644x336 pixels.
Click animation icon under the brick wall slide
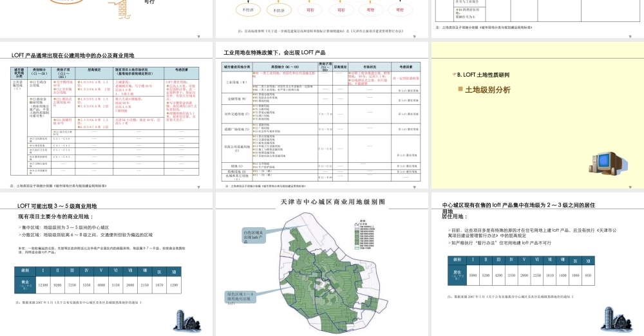pos(199,37)
